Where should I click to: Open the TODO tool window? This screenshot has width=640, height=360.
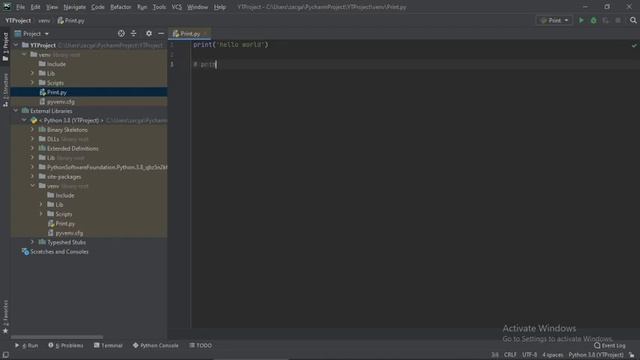point(200,346)
